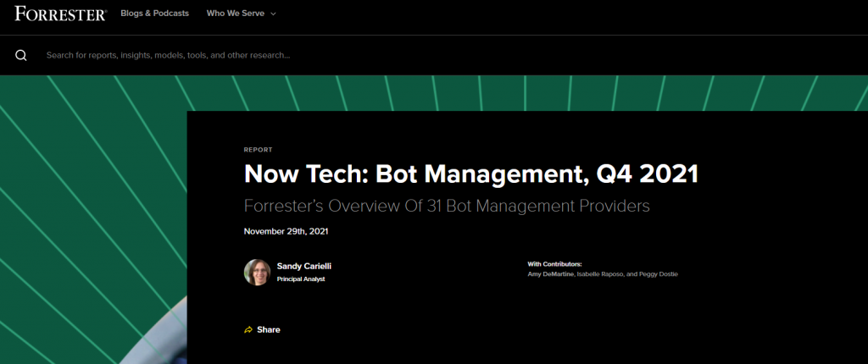Focus the research search input field
The height and width of the screenshot is (364, 868).
169,55
